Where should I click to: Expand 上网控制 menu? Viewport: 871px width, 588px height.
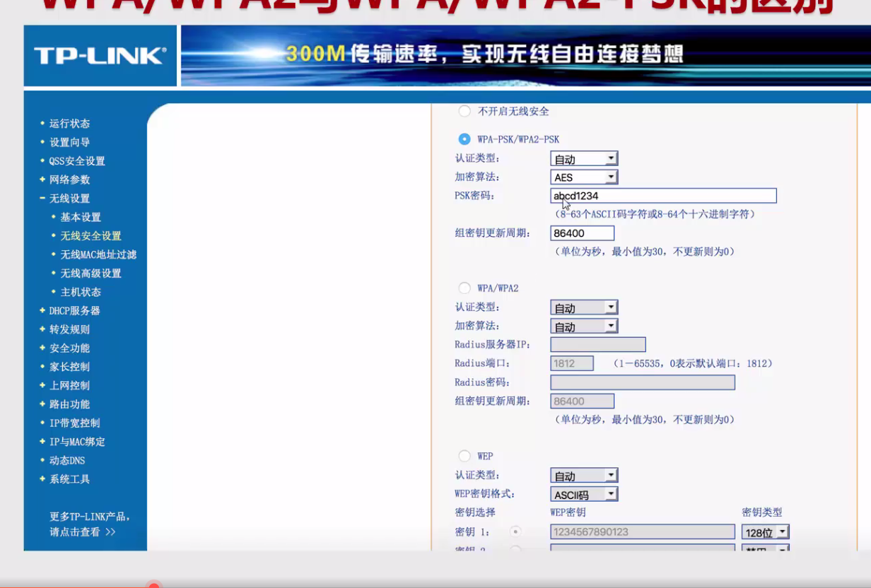pyautogui.click(x=69, y=385)
